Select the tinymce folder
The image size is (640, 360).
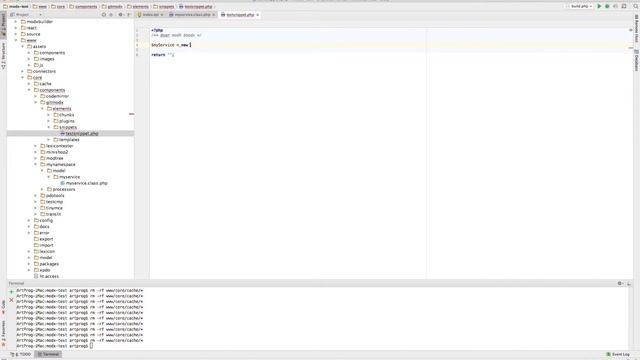(51, 208)
